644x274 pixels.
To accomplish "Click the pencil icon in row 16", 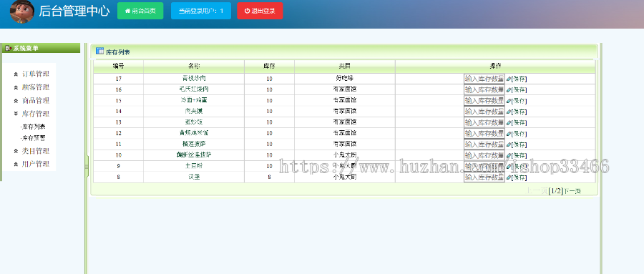I will [509, 89].
